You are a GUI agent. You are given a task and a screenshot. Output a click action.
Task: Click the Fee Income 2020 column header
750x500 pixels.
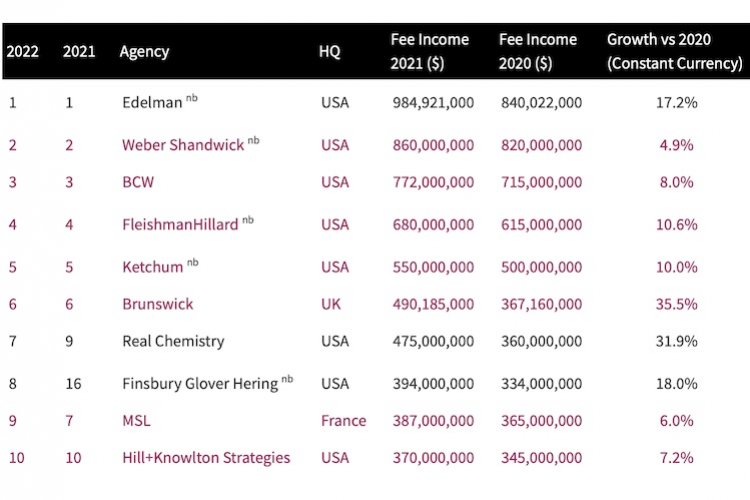(538, 51)
